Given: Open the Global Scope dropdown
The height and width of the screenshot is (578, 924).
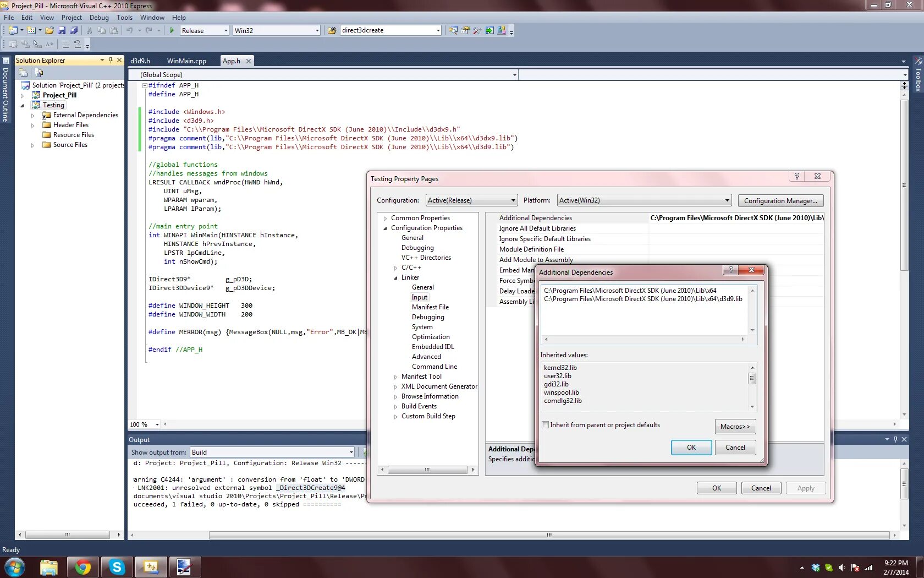Looking at the screenshot, I should (x=323, y=75).
